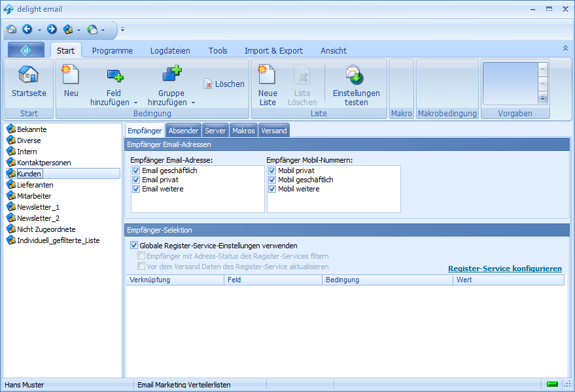
Task: Click the Neu icon in Bedingung group
Action: [x=69, y=82]
